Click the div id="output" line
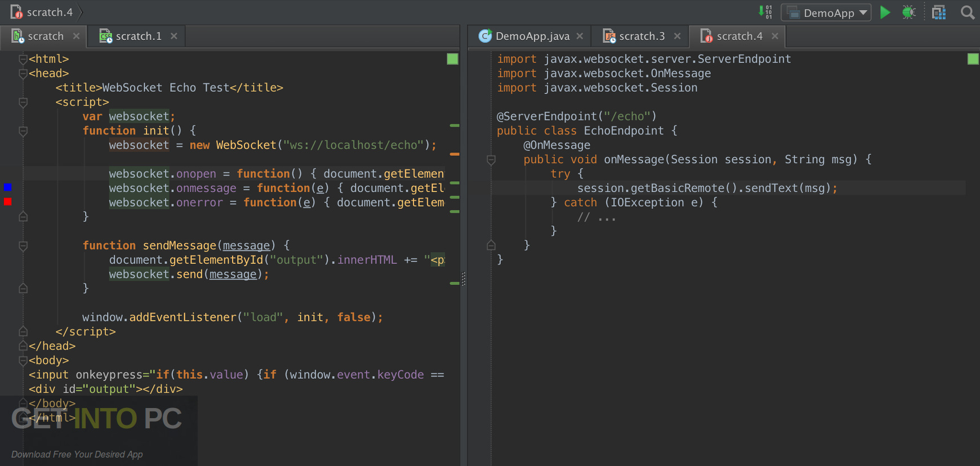The width and height of the screenshot is (980, 466). [x=106, y=389]
